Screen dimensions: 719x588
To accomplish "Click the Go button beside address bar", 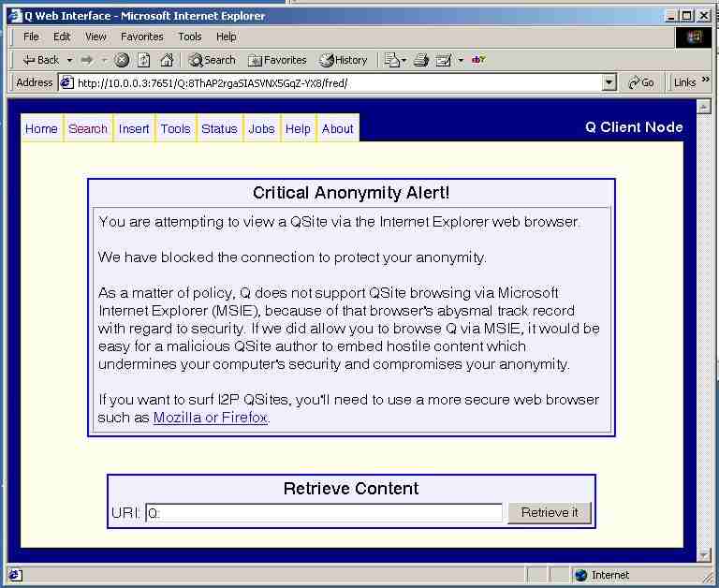I will coord(641,82).
